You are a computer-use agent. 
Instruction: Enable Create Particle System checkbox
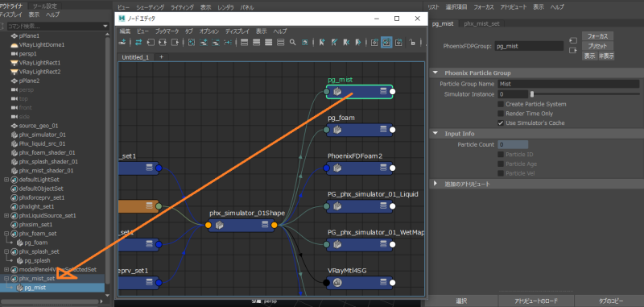(x=501, y=104)
